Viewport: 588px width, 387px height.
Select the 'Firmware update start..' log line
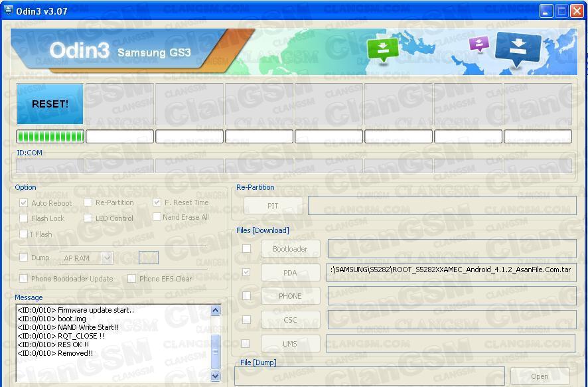76,310
